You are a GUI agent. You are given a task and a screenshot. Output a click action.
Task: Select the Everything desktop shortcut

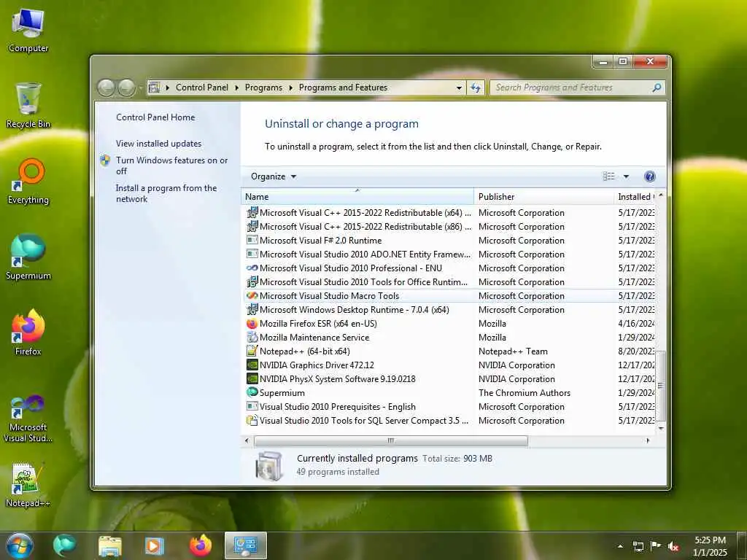click(28, 182)
